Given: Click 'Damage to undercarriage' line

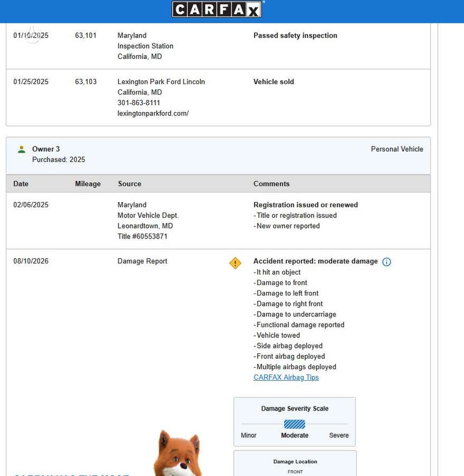Looking at the screenshot, I should pyautogui.click(x=295, y=314).
